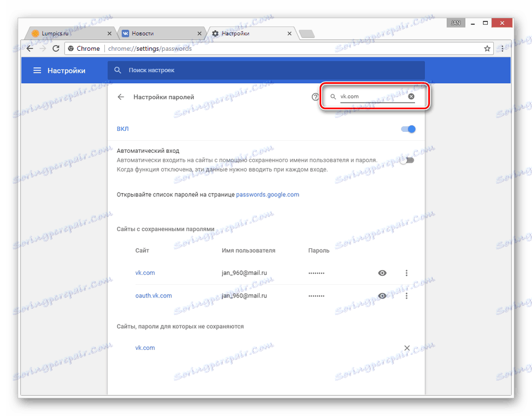This screenshot has width=532, height=416.
Task: Click masked password dots in oauth.vk.com row
Action: coord(316,296)
